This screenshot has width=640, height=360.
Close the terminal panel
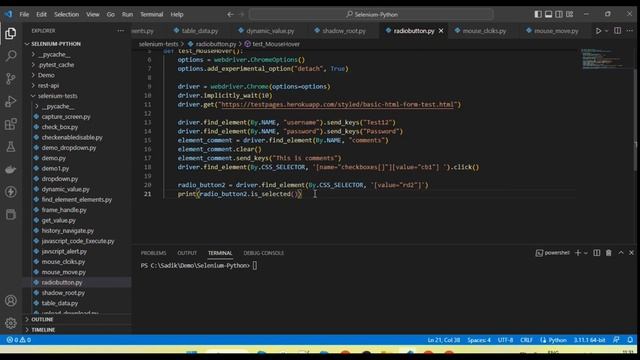tap(631, 253)
